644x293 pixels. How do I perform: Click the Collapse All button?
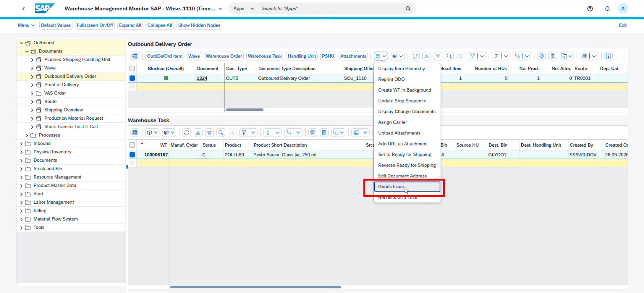pyautogui.click(x=160, y=25)
